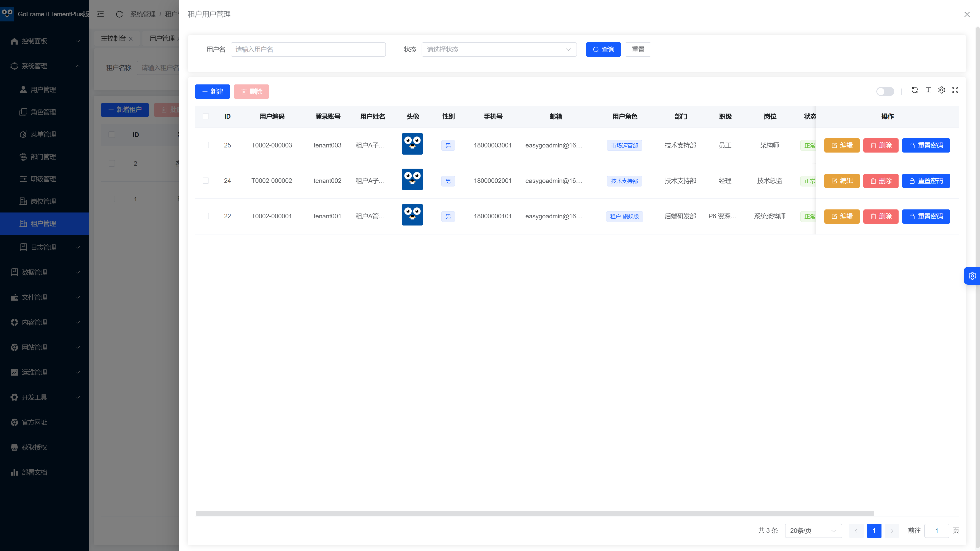Select checkbox for row ID 24
980x551 pixels.
[x=205, y=181]
